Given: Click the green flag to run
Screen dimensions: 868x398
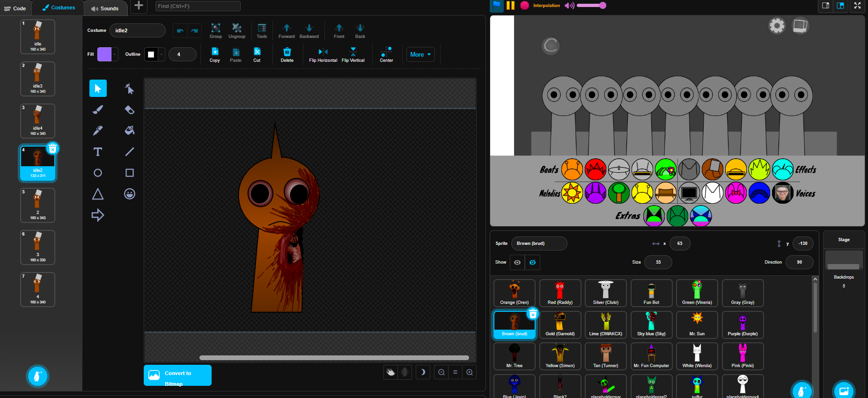Looking at the screenshot, I should point(496,6).
